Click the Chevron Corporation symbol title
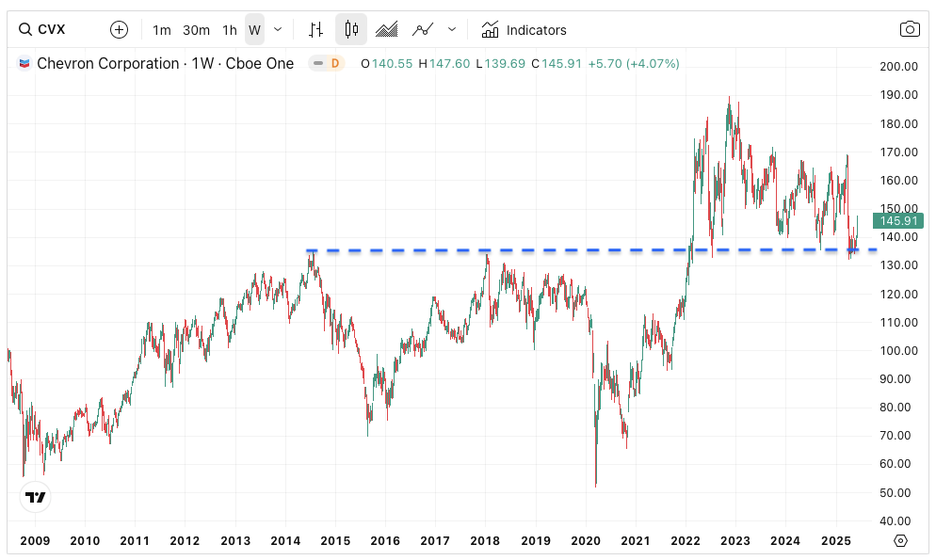This screenshot has height=560, width=936. pyautogui.click(x=166, y=63)
